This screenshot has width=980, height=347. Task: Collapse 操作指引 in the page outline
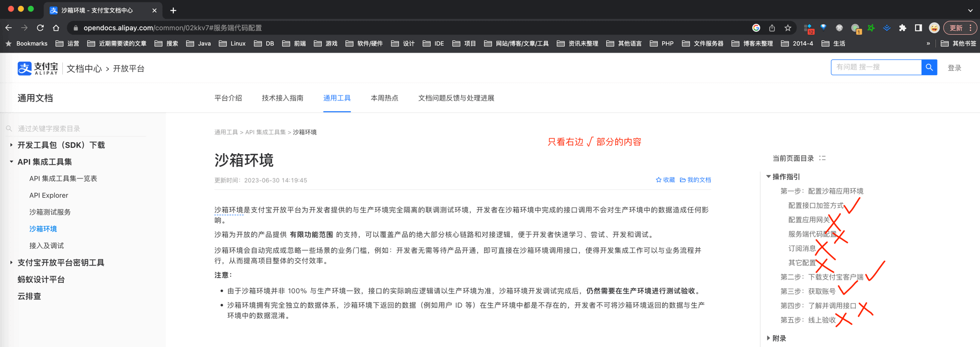(x=768, y=176)
